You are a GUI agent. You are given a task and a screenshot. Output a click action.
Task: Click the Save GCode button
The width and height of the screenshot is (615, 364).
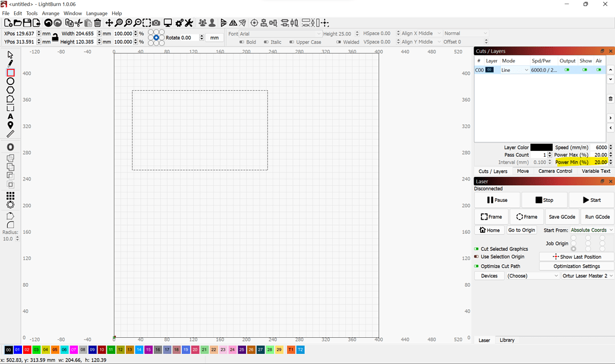[x=562, y=216]
